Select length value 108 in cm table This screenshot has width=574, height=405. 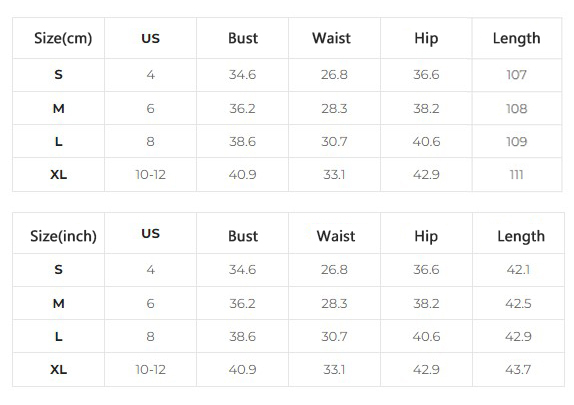(x=517, y=108)
